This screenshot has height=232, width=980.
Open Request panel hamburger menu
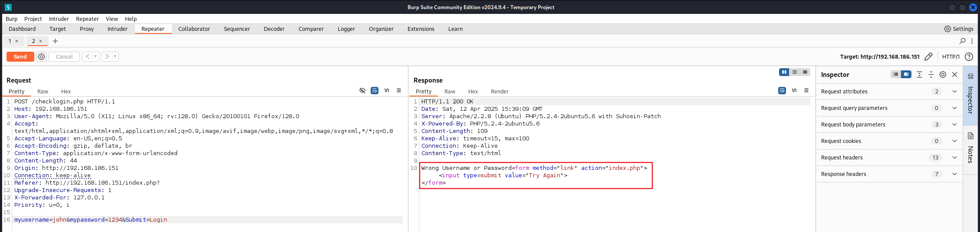399,90
